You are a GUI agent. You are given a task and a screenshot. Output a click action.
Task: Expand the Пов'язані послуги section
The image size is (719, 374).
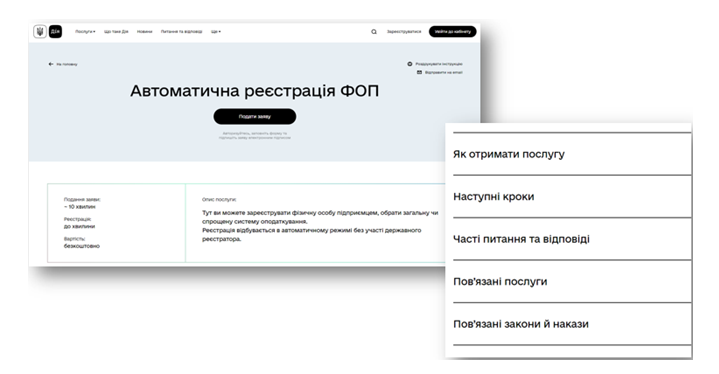572,281
